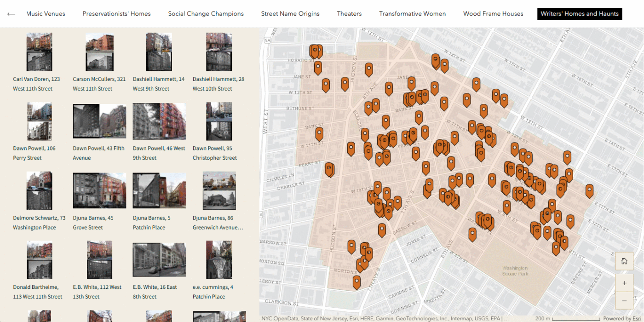
Task: Switch to Preservationists' Homes tab
Action: click(x=116, y=14)
